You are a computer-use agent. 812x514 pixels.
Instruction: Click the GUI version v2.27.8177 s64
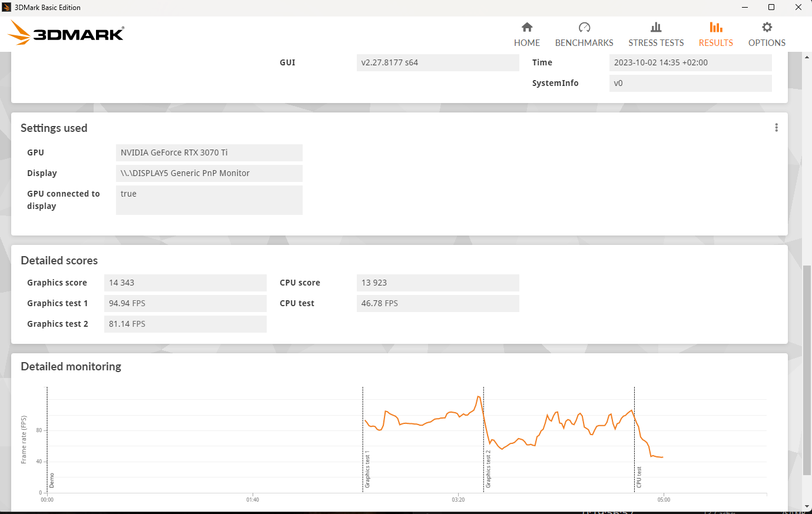pyautogui.click(x=438, y=62)
